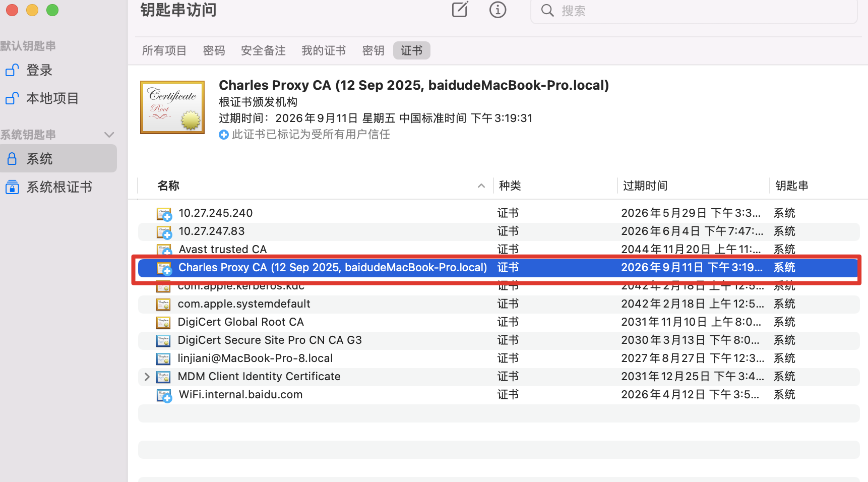Viewport: 868px width, 482px height.
Task: Sort by the 钥匙串 column header
Action: pyautogui.click(x=792, y=186)
